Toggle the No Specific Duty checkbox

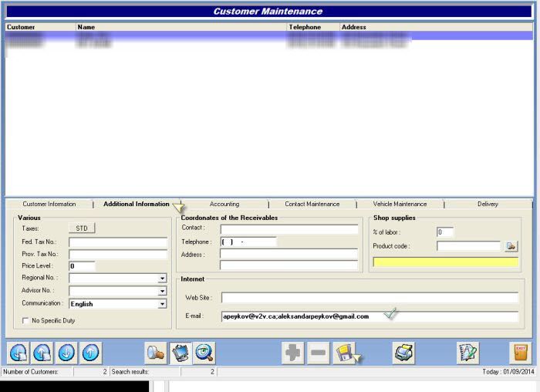click(25, 321)
